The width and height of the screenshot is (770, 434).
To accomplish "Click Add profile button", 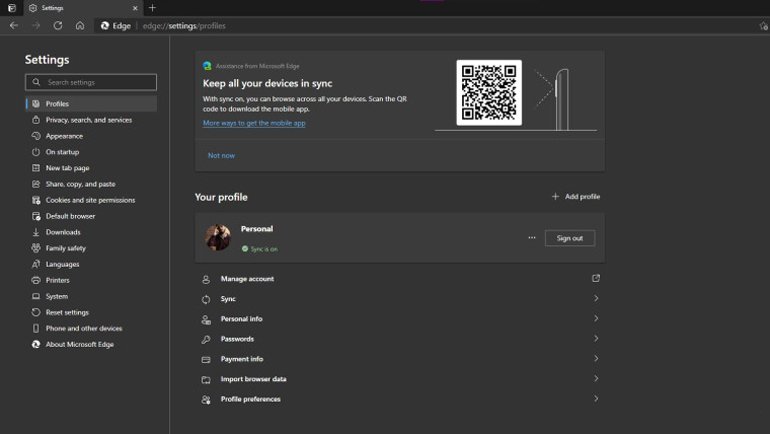I will click(x=576, y=197).
